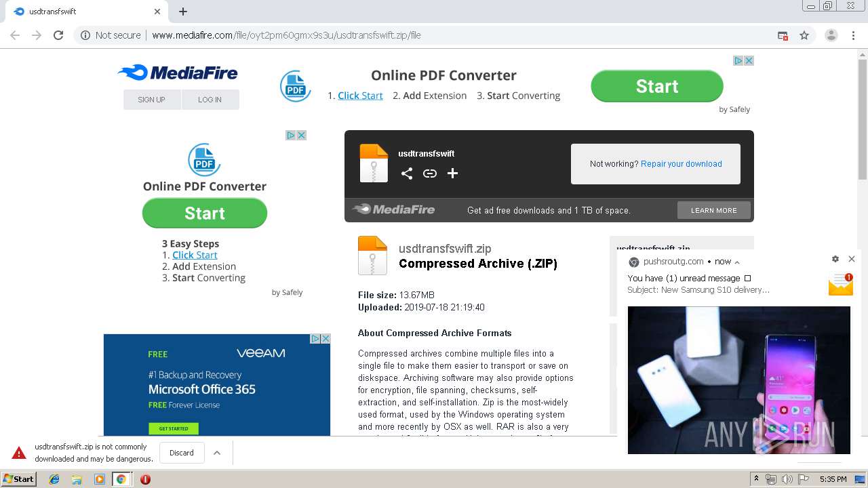Click LEARN MORE button
This screenshot has width=868, height=488.
point(714,210)
